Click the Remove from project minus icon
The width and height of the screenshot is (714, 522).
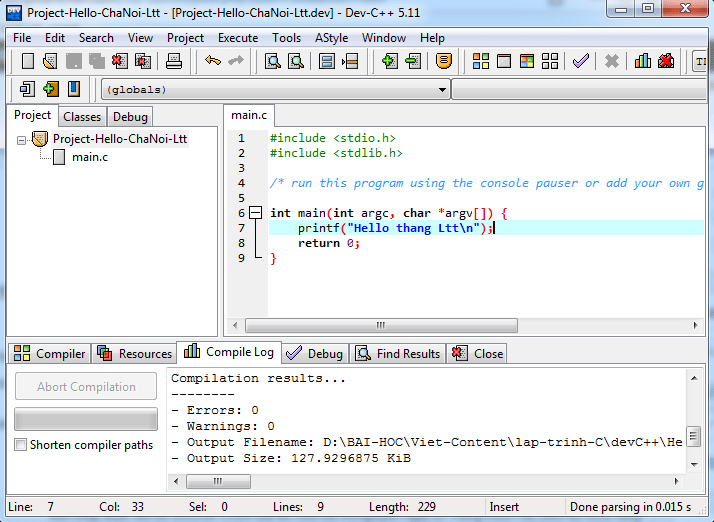coord(413,61)
